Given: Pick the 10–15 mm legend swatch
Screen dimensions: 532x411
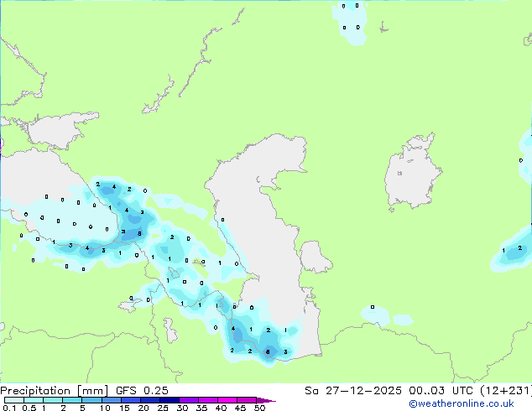Looking at the screenshot, I should [x=112, y=400].
